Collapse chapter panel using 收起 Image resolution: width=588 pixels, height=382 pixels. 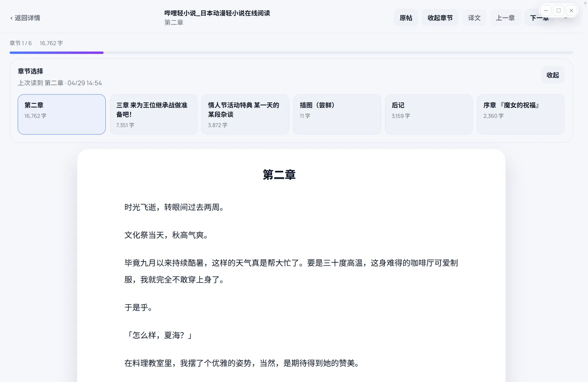click(552, 75)
